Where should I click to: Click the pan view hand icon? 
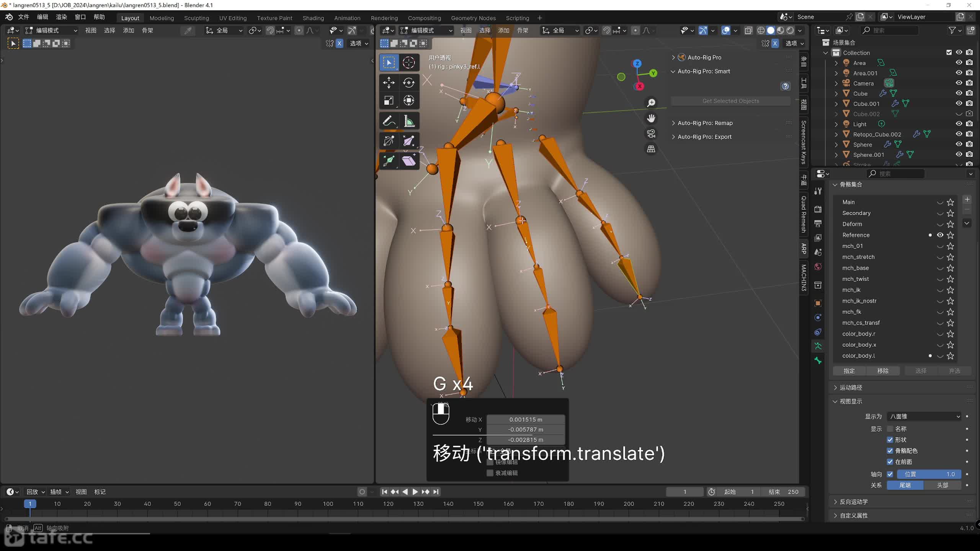tap(651, 118)
